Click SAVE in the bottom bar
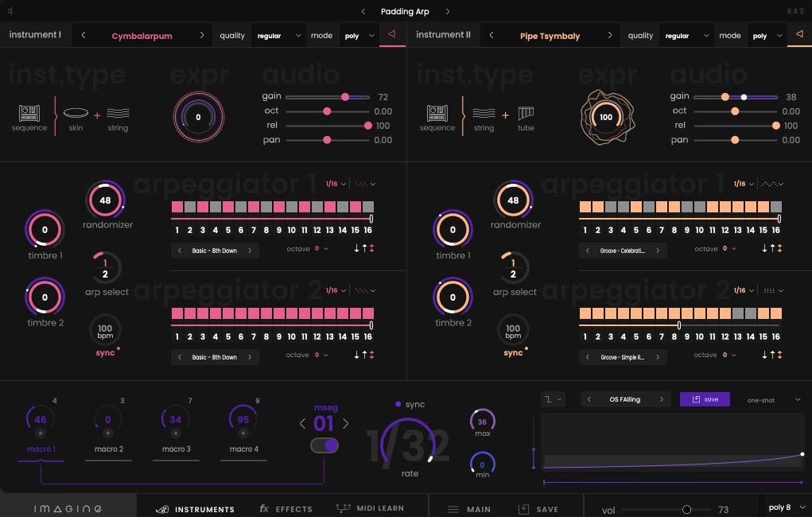This screenshot has height=517, width=812. (538, 508)
